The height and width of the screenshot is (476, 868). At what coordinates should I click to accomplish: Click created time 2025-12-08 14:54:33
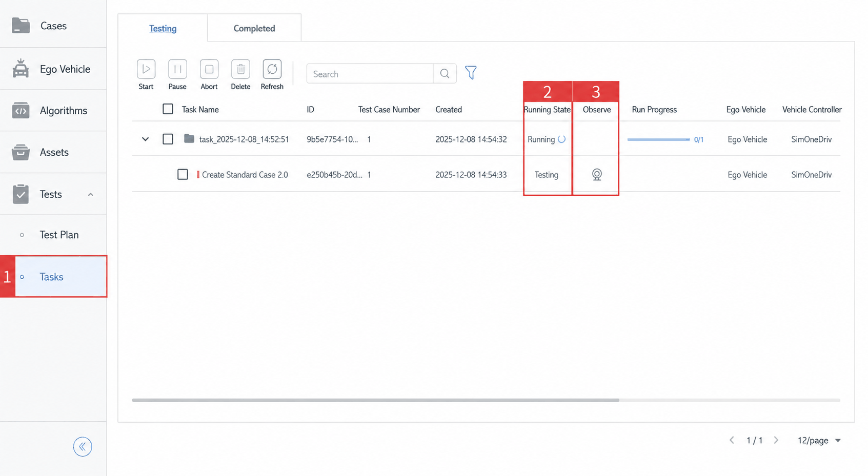[x=471, y=175]
